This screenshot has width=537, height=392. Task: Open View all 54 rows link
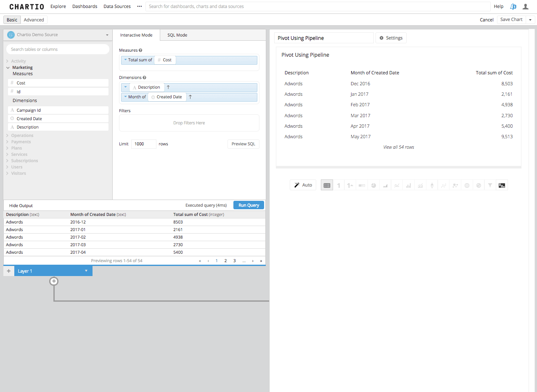[399, 147]
